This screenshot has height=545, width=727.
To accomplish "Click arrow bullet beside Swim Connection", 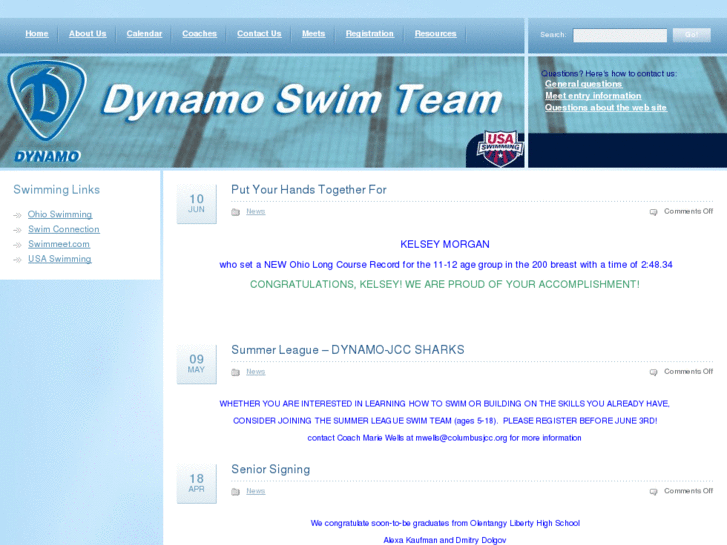I will click(x=18, y=230).
